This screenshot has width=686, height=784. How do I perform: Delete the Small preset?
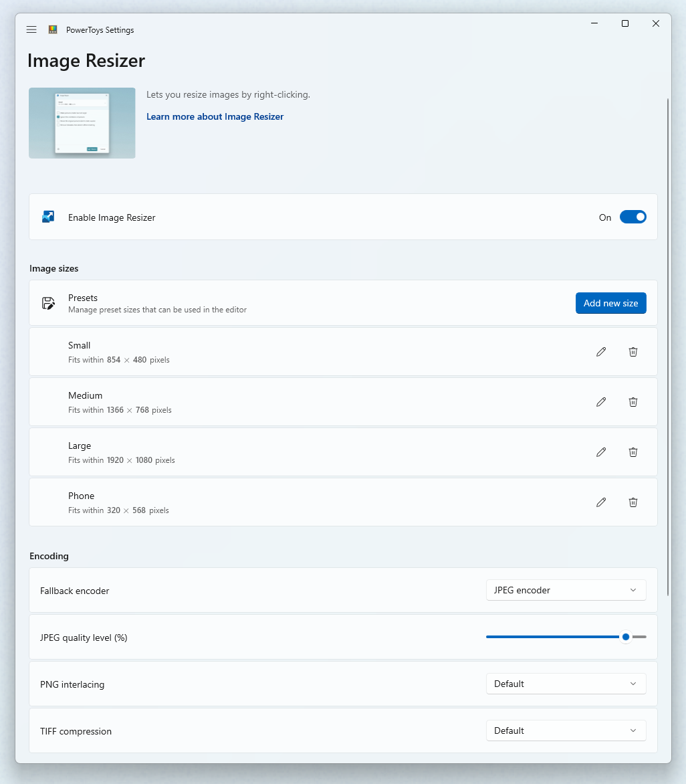point(633,351)
